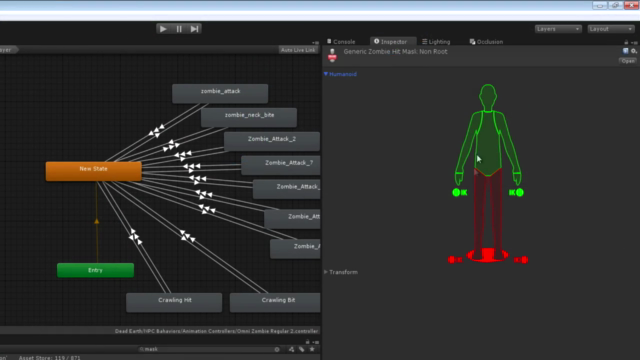Click the save search star icon
The image size is (640, 360).
(312, 349)
